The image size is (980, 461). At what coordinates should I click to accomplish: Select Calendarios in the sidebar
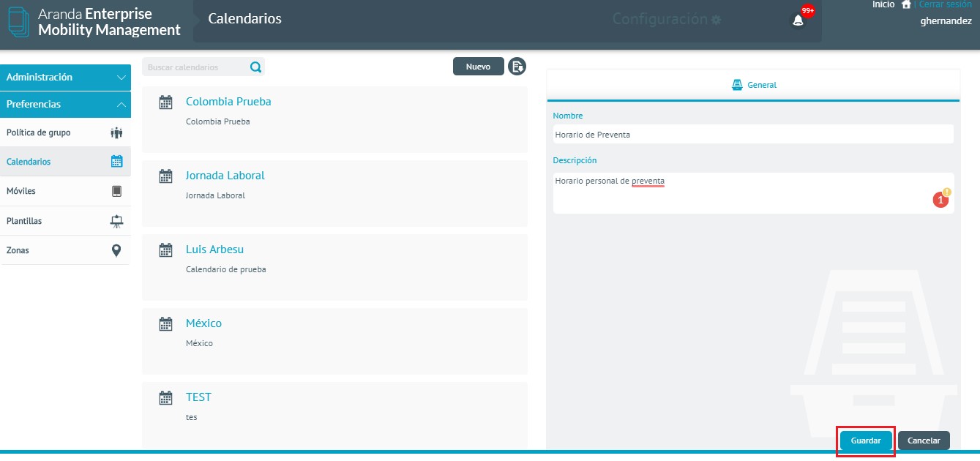[x=66, y=162]
